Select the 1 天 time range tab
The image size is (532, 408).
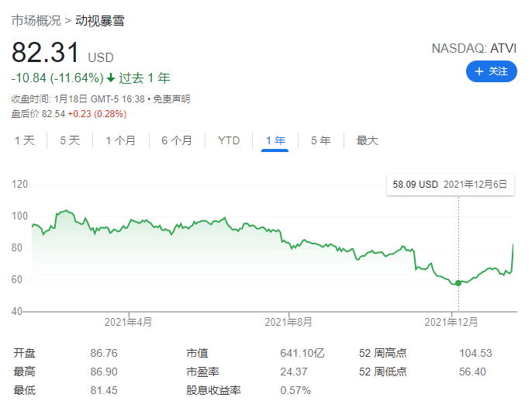pos(24,141)
